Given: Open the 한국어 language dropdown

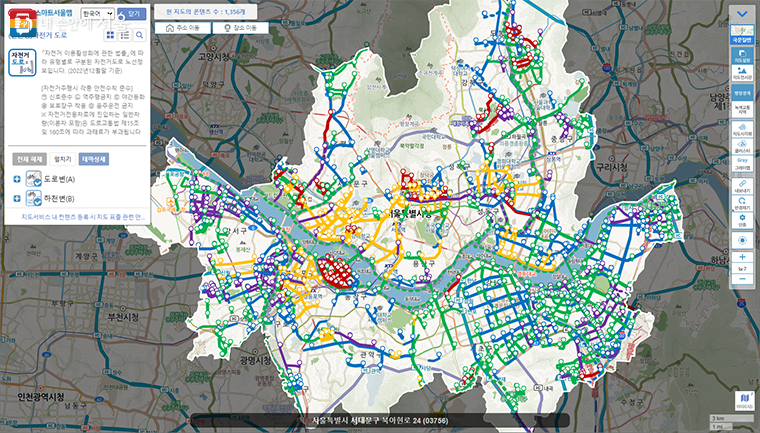Looking at the screenshot, I should point(97,14).
